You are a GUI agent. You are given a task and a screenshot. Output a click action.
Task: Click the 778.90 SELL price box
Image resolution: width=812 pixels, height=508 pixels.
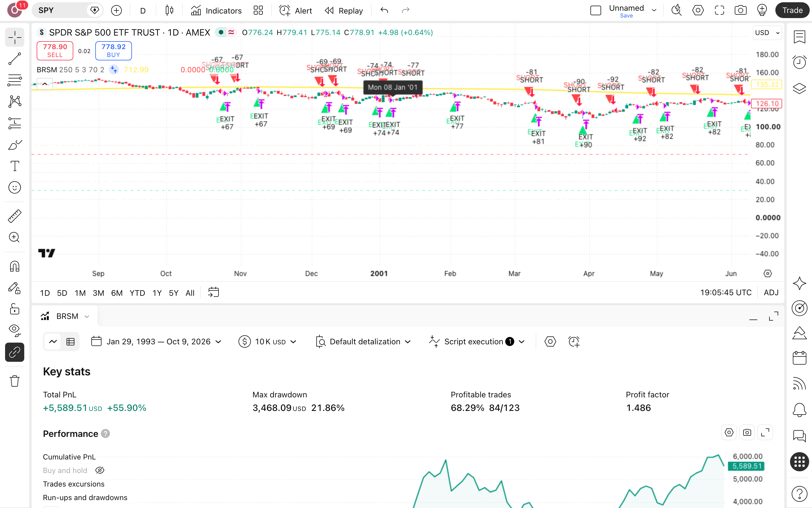[x=55, y=51]
